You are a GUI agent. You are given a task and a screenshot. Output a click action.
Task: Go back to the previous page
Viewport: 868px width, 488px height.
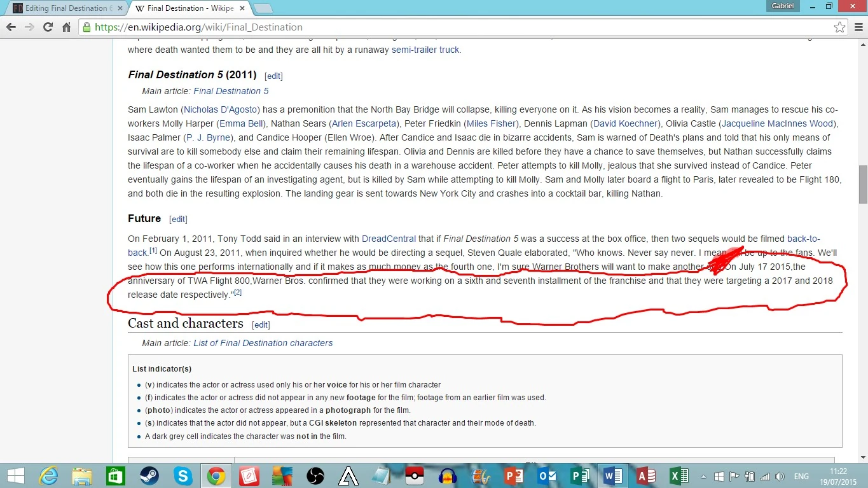click(11, 27)
